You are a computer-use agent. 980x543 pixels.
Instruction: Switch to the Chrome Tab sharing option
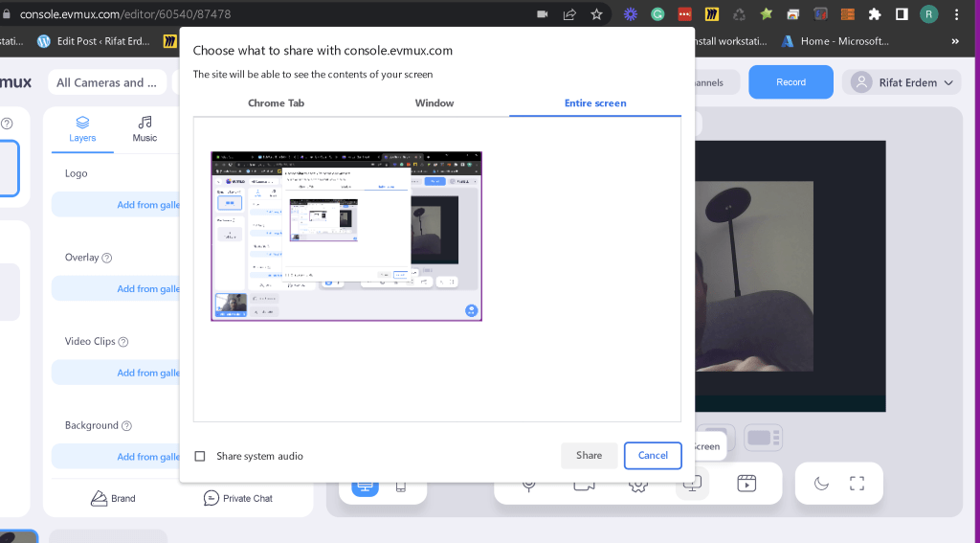pos(276,103)
